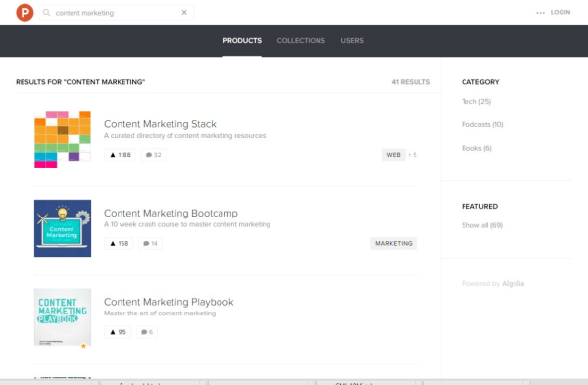
Task: Open the Content Marketing Stack thumbnail
Action: (x=63, y=139)
